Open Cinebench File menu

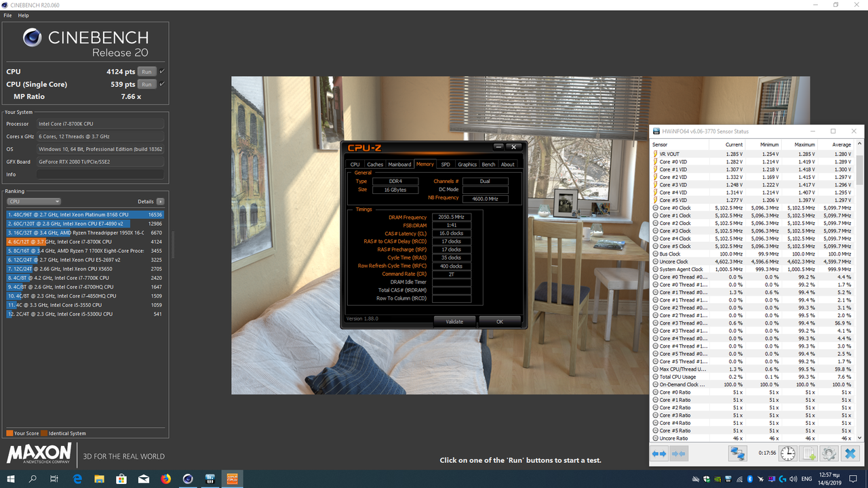tap(7, 16)
